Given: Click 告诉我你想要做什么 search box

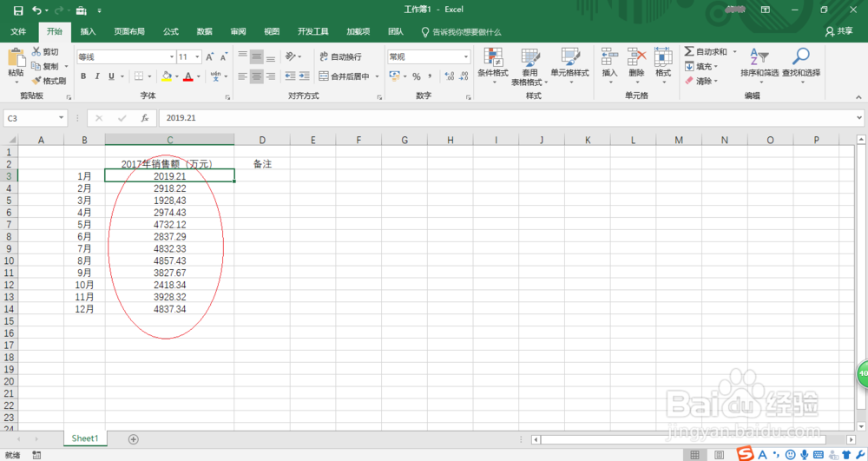Looking at the screenshot, I should 461,32.
